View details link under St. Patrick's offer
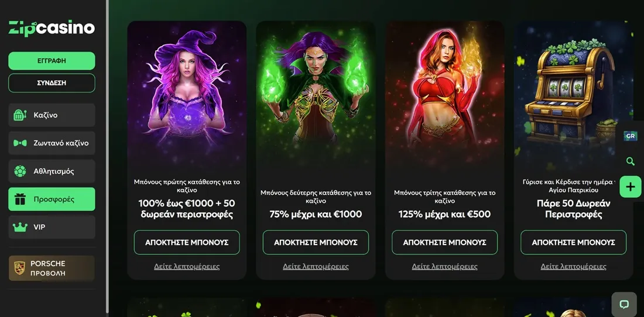The width and height of the screenshot is (644, 317). (x=573, y=267)
